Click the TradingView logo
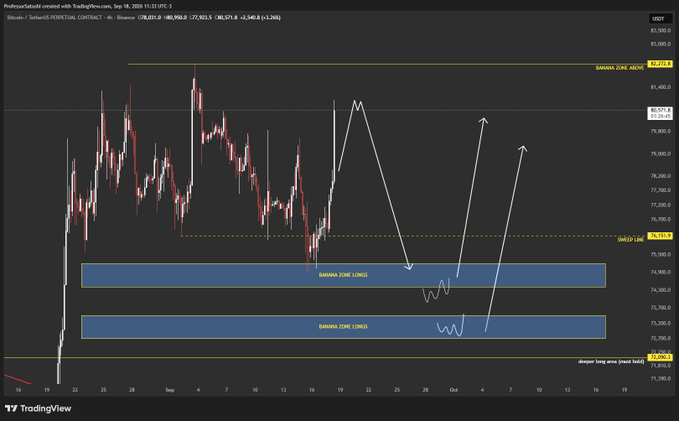Viewport: 679px width, 421px height. 38,408
